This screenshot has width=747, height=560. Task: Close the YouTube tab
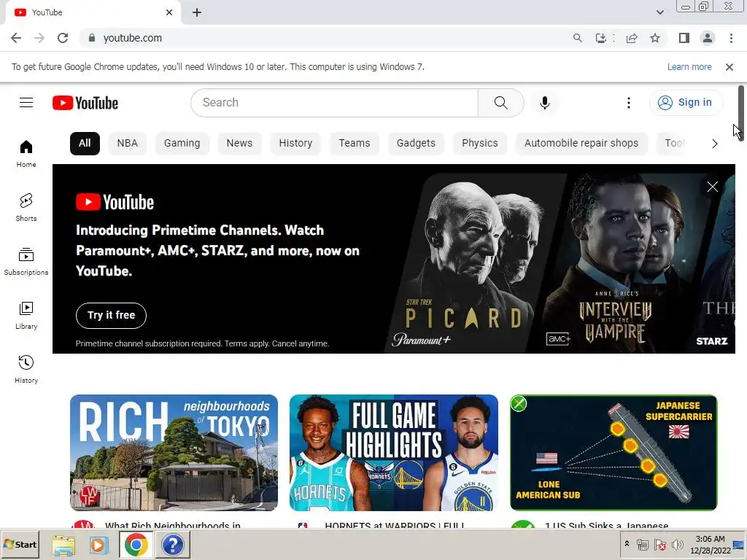(169, 12)
